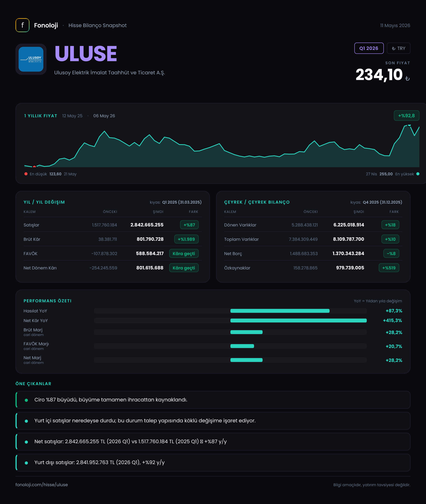
Task: Click the last price 234,10
Action: (x=379, y=74)
